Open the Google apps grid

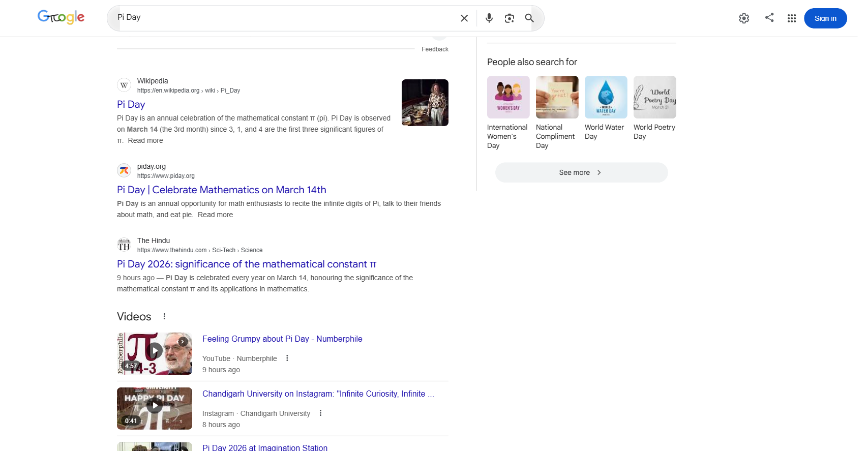792,18
